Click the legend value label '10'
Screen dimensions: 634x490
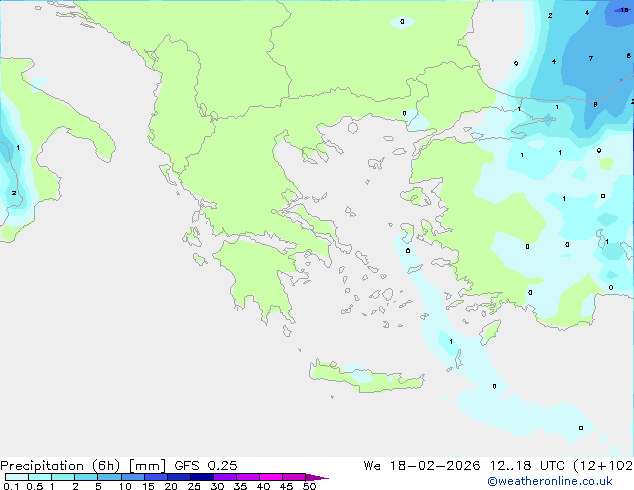pyautogui.click(x=125, y=486)
